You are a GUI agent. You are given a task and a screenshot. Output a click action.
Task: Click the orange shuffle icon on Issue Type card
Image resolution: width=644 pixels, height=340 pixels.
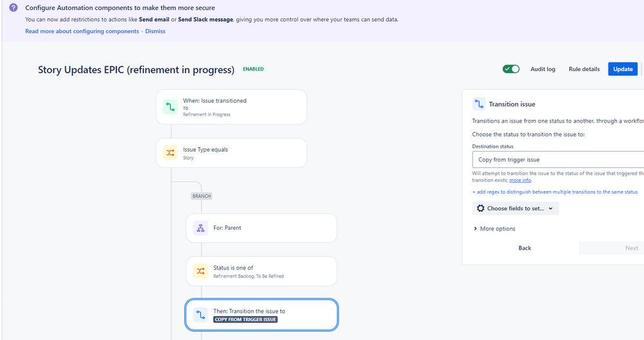170,153
